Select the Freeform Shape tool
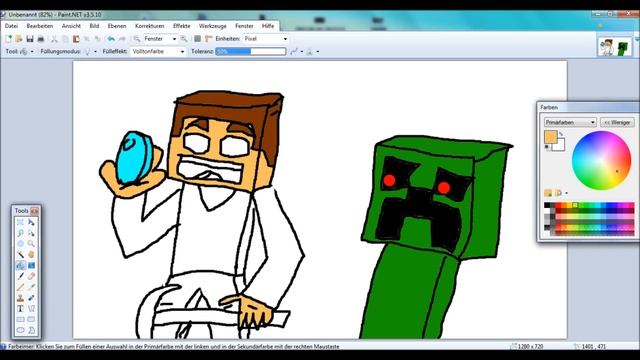Image resolution: width=640 pixels, height=360 pixels. point(31,330)
